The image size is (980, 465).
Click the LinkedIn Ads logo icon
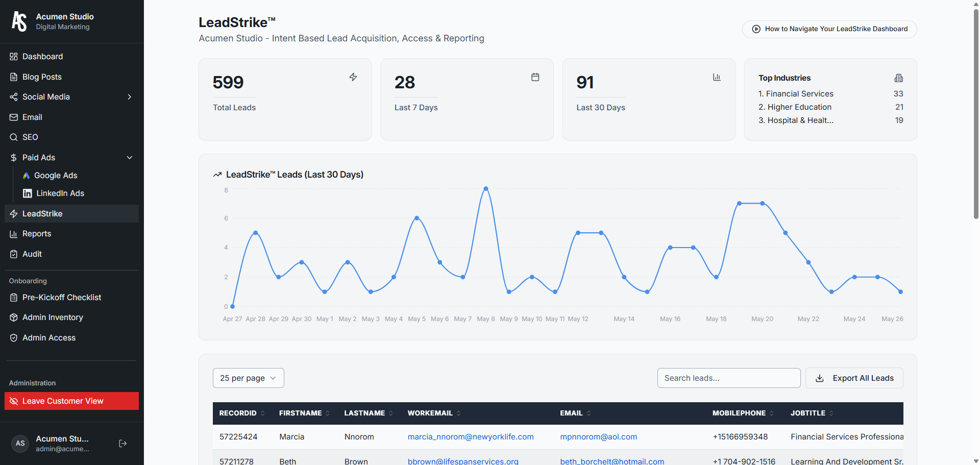click(x=28, y=193)
